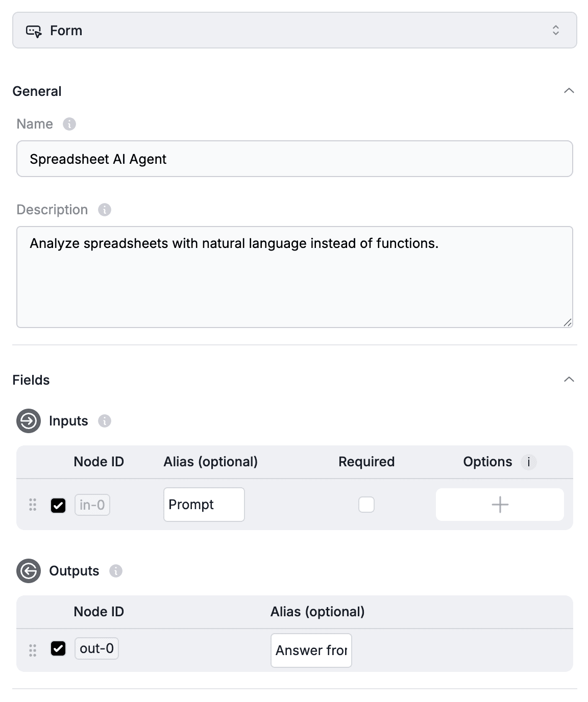Add an option with the plus button
The image size is (588, 702).
[500, 505]
